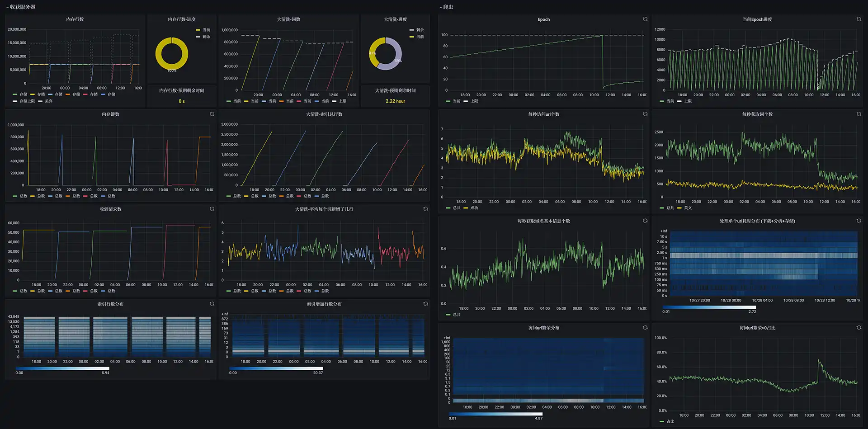Collapse the 收获服务器 dashboard row
The height and width of the screenshot is (429, 868).
(20, 7)
